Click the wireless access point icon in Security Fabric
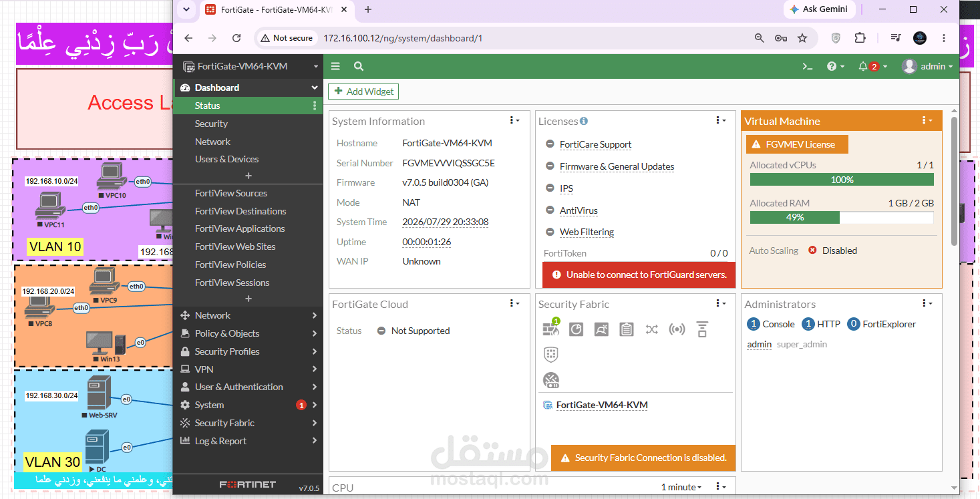 [677, 329]
